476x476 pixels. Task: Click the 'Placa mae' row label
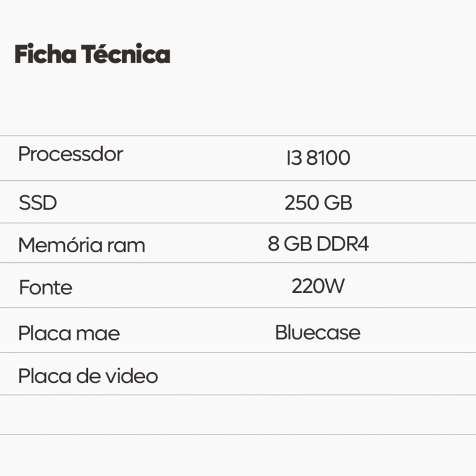click(x=69, y=333)
